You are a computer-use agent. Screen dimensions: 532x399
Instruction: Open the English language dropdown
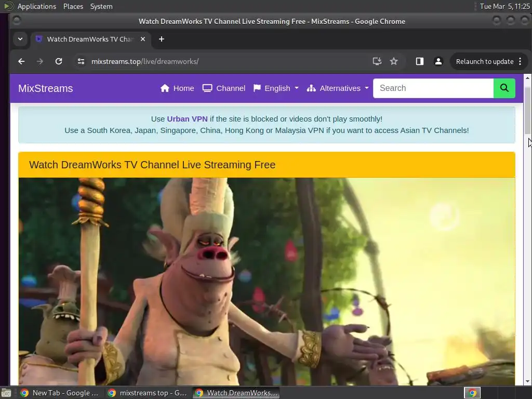[x=276, y=88]
